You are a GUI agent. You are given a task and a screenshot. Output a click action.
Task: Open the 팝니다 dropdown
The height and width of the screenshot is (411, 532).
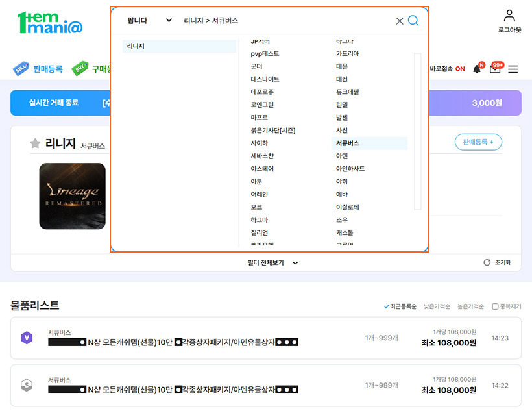point(149,21)
